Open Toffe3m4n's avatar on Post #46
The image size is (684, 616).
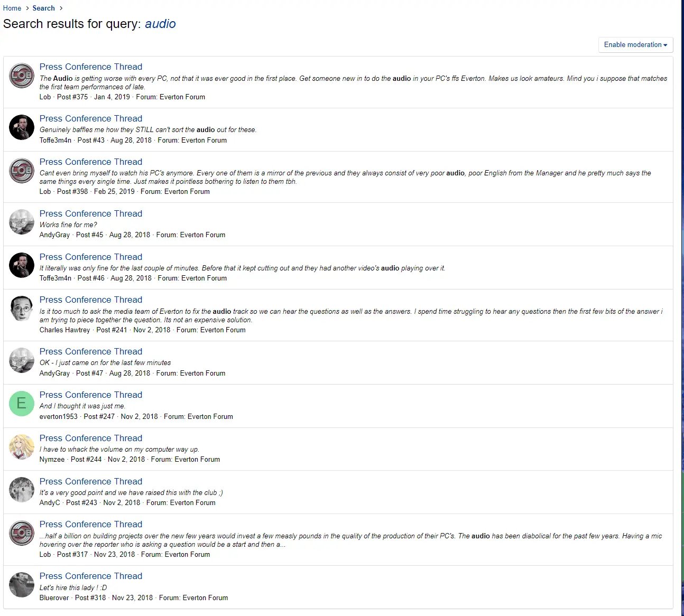point(22,265)
